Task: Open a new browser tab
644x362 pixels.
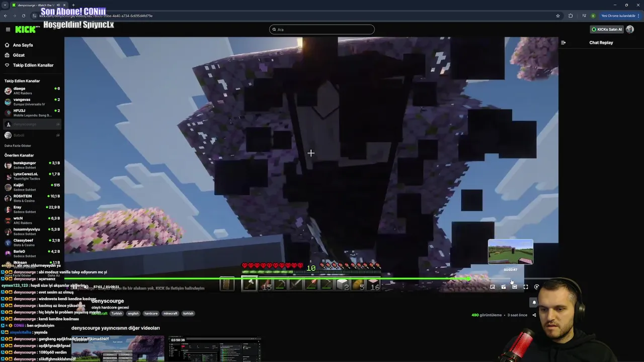Action: coord(73,5)
